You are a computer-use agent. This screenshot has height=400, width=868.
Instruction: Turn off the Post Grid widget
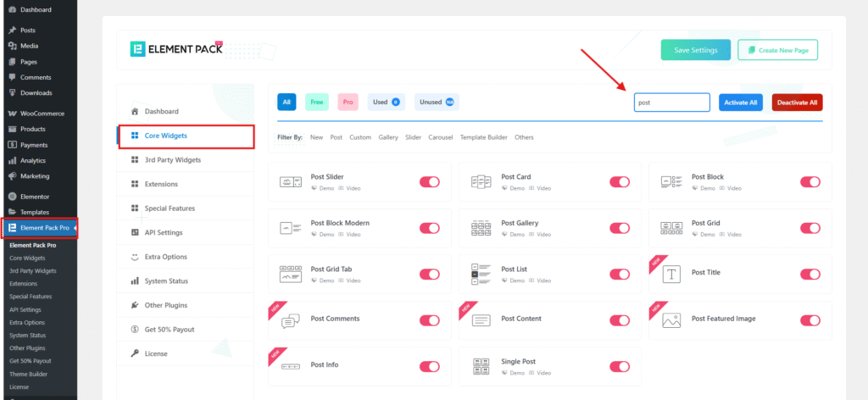pyautogui.click(x=810, y=228)
